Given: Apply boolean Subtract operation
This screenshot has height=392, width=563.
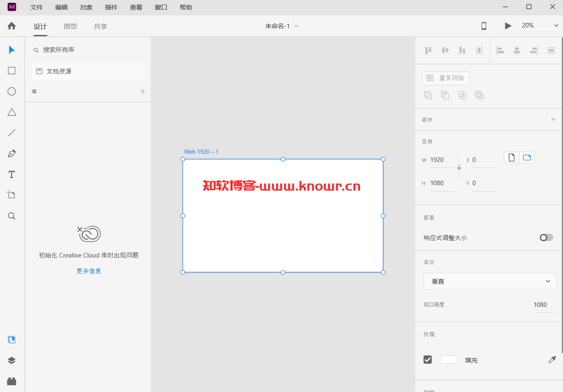Looking at the screenshot, I should pos(445,95).
